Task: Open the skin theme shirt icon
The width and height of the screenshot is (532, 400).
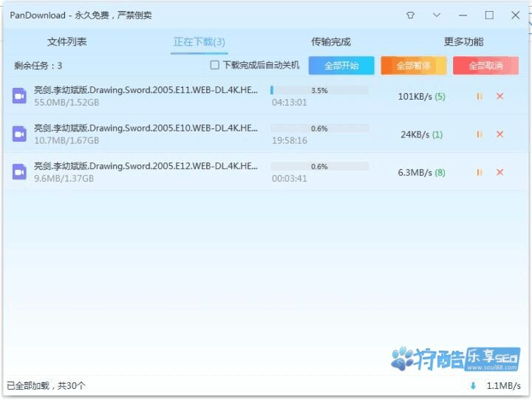Action: pos(411,15)
